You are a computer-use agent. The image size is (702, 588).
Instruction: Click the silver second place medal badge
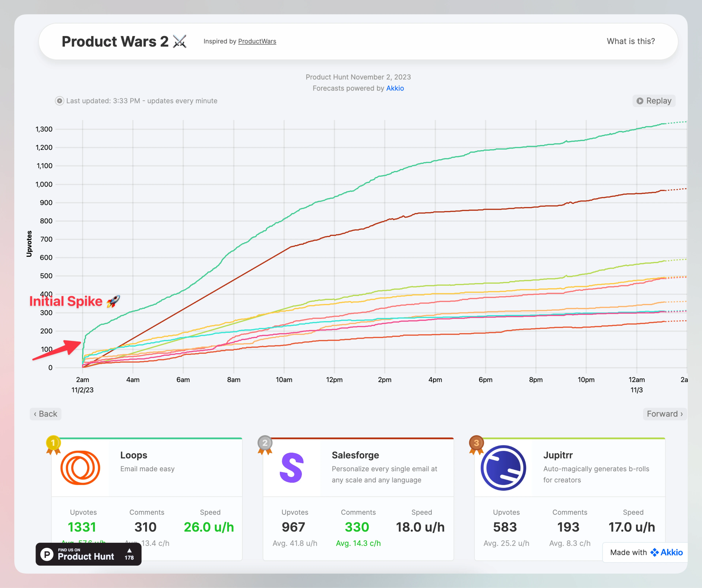click(x=265, y=445)
